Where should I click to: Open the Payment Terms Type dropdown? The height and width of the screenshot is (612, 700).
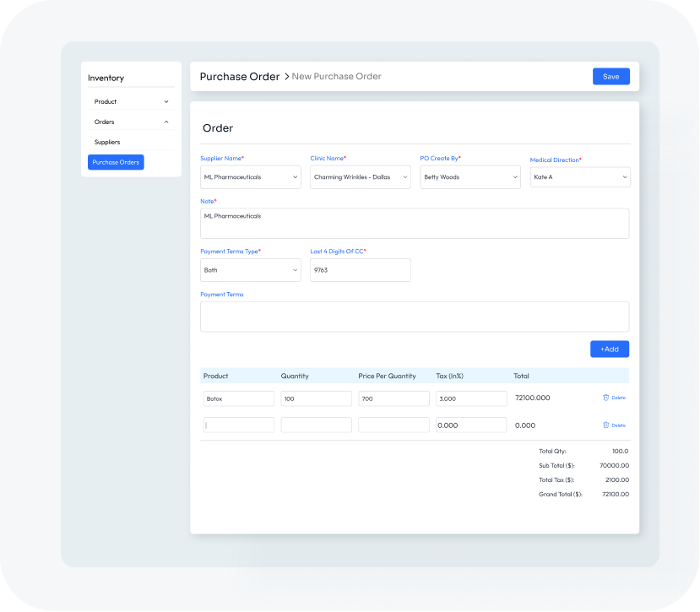point(250,270)
